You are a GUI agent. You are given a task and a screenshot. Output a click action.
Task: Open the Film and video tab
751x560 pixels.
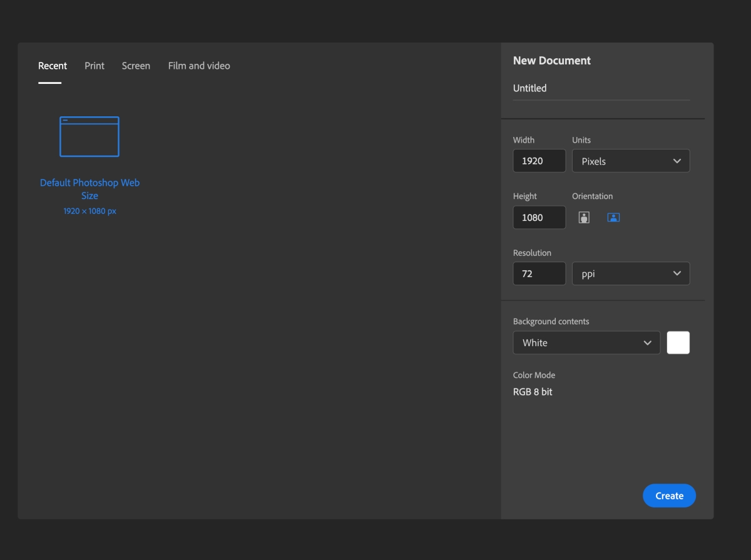[199, 66]
